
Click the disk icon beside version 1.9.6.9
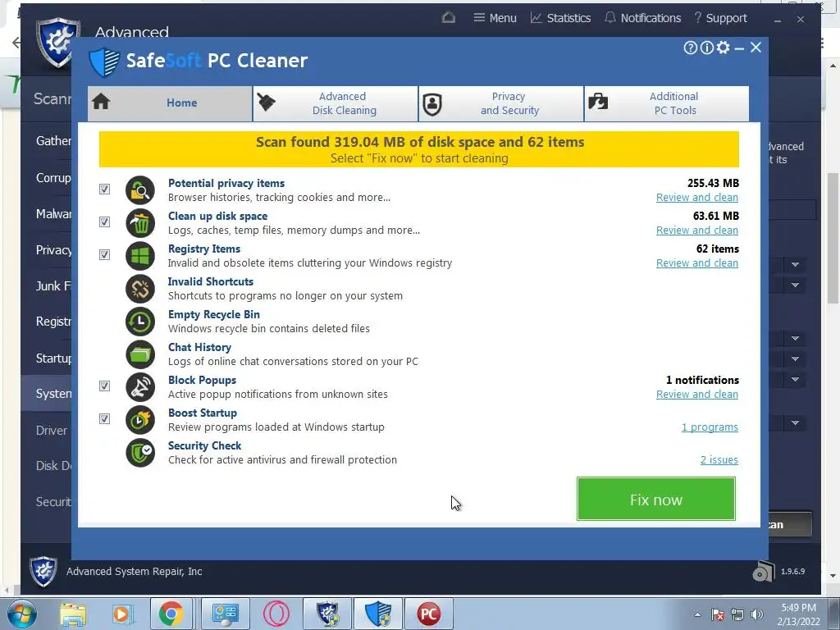764,572
